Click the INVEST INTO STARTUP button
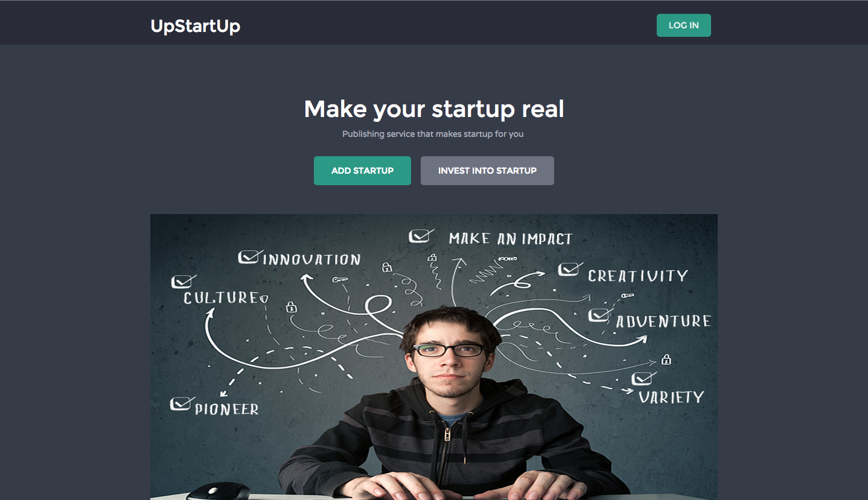 [x=487, y=171]
